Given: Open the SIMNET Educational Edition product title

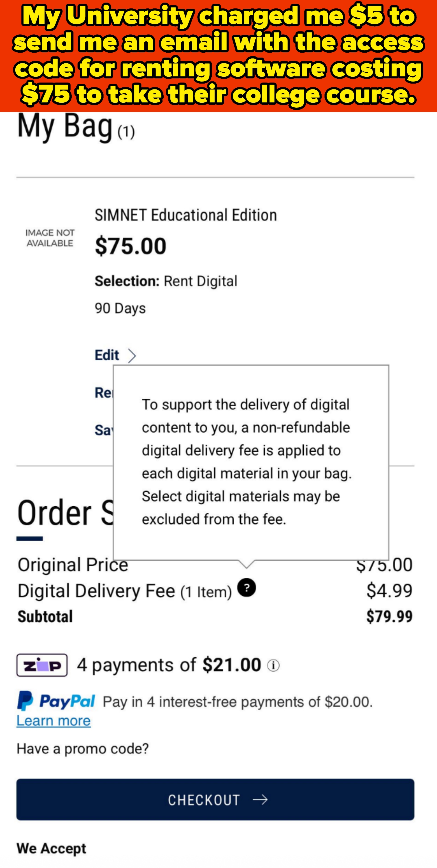Looking at the screenshot, I should pos(186,215).
